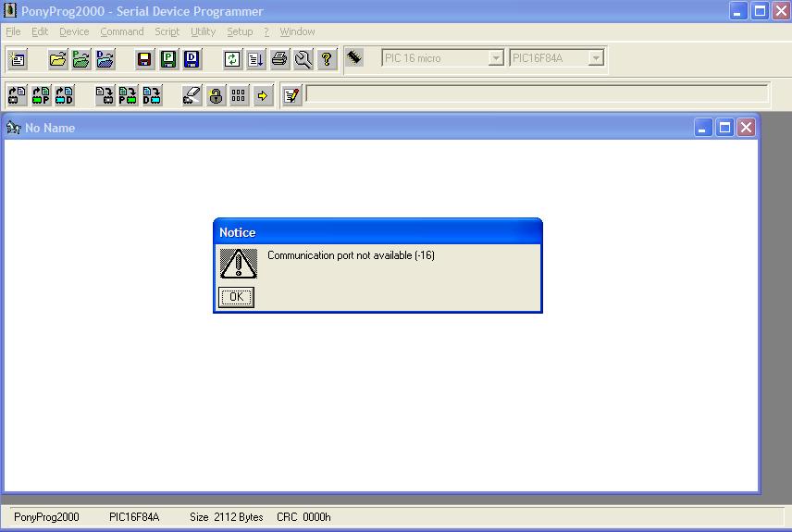The height and width of the screenshot is (532, 792).
Task: Click the communication port error message text
Action: point(351,255)
